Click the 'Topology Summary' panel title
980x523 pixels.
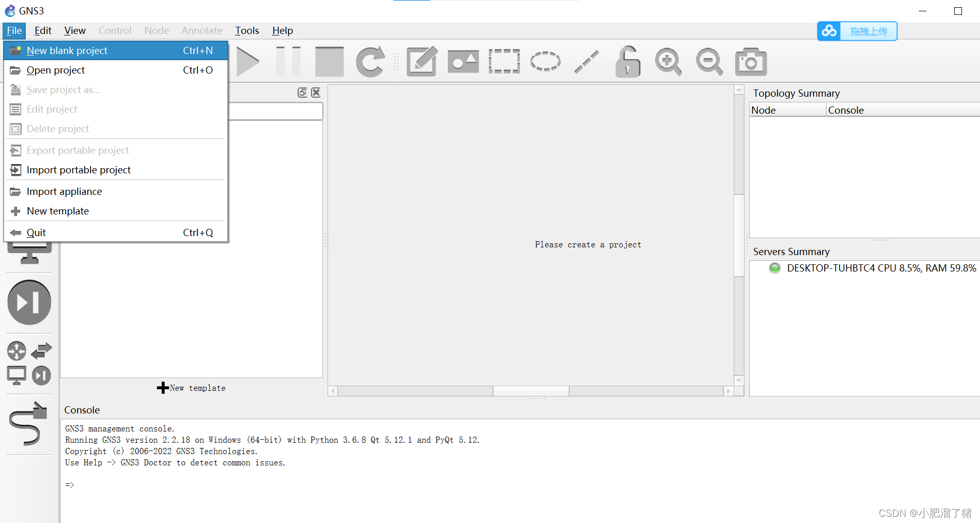click(796, 93)
